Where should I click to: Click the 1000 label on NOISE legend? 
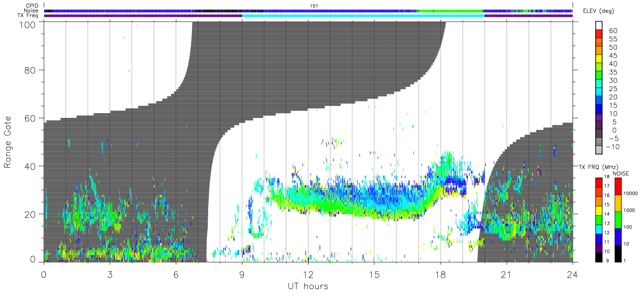coord(629,210)
